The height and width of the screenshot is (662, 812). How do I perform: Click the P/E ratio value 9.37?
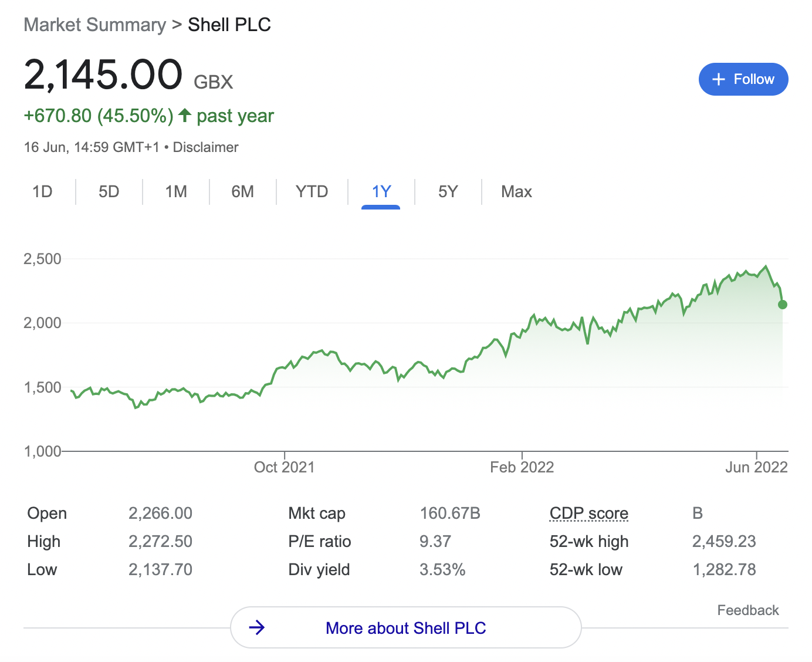[x=435, y=542]
